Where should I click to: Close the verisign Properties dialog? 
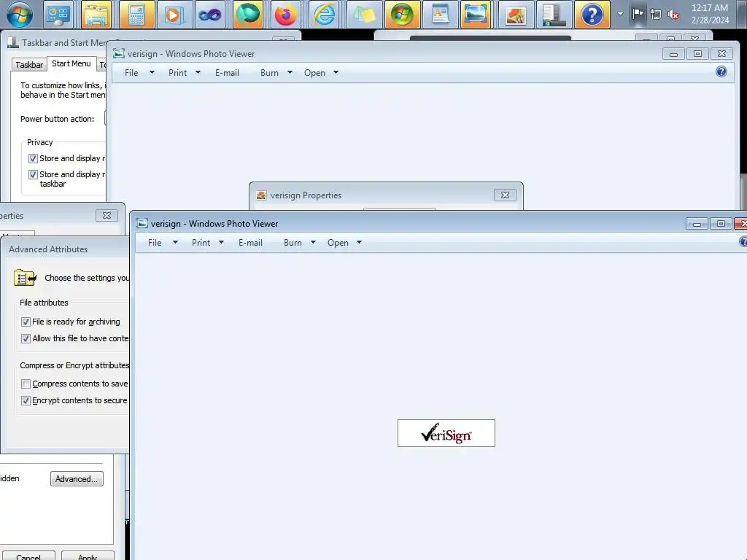505,195
